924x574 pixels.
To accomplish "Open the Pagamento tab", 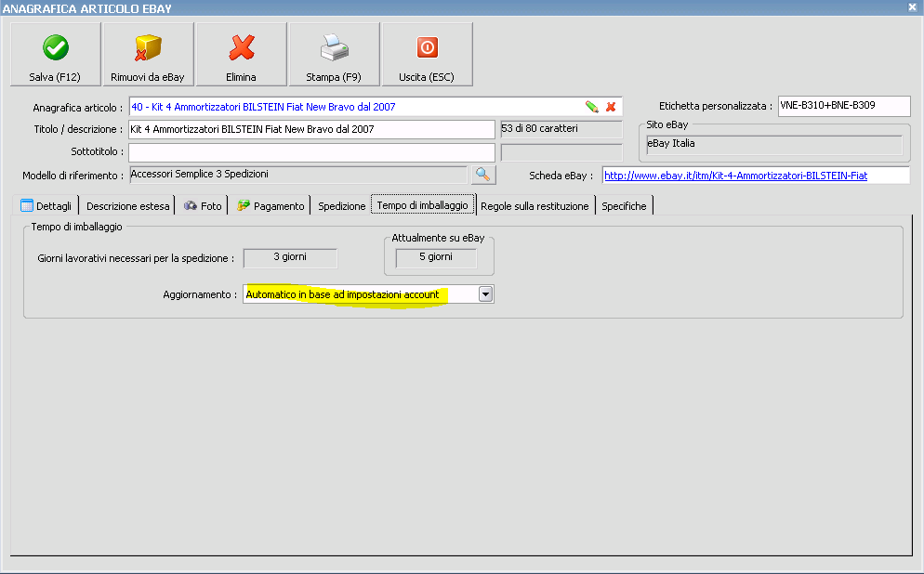I will click(x=271, y=206).
